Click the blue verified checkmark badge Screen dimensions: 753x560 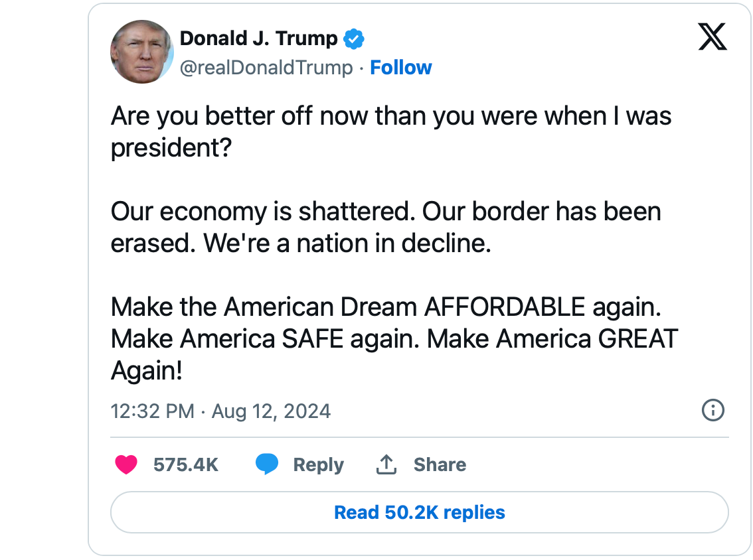[353, 39]
